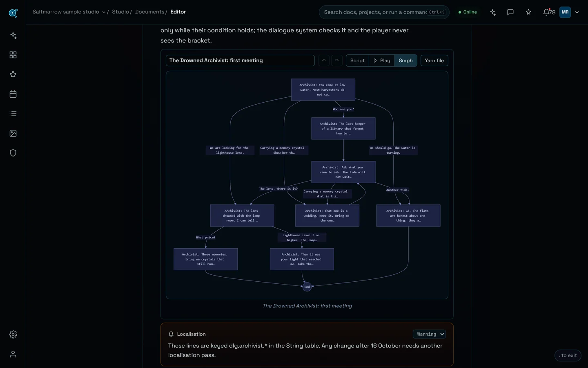Expand the MR account menu chevron

tap(577, 12)
